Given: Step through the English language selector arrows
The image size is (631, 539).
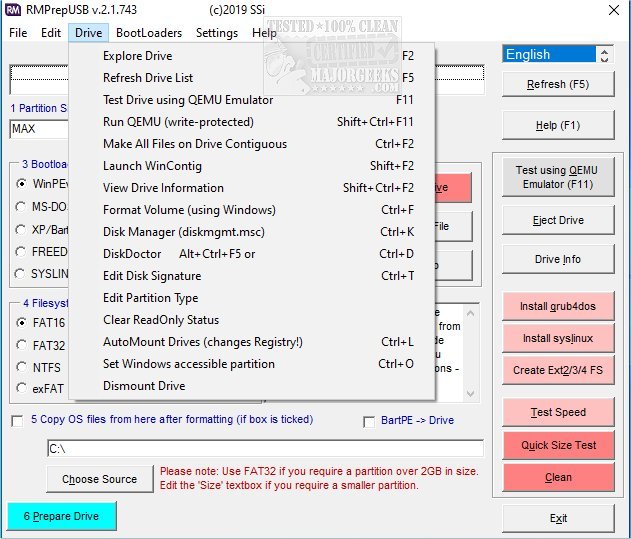Looking at the screenshot, I should coord(604,54).
